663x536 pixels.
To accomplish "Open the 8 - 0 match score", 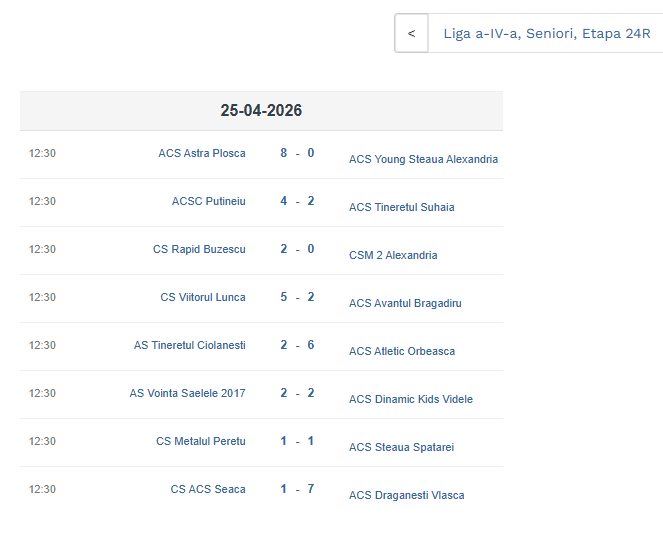I will (x=297, y=153).
